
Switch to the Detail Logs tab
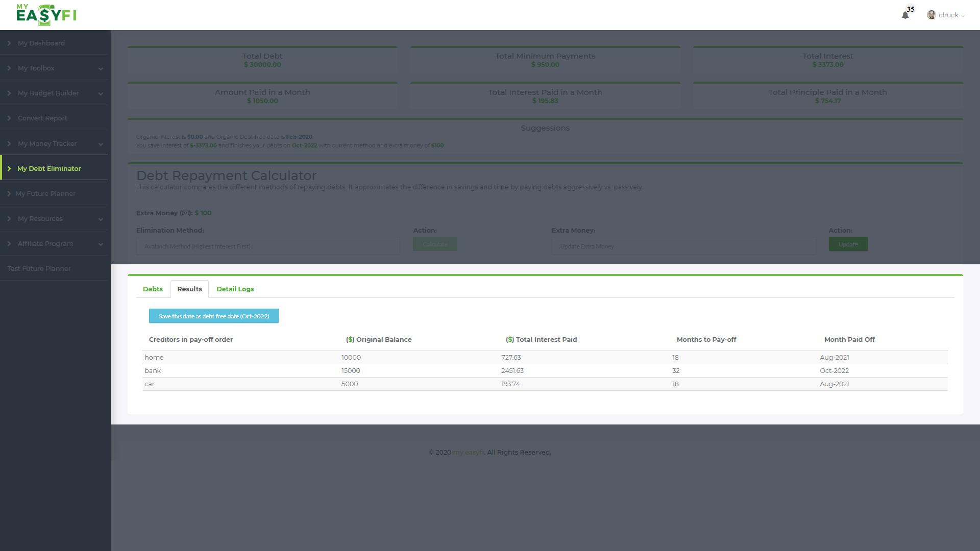pos(235,289)
